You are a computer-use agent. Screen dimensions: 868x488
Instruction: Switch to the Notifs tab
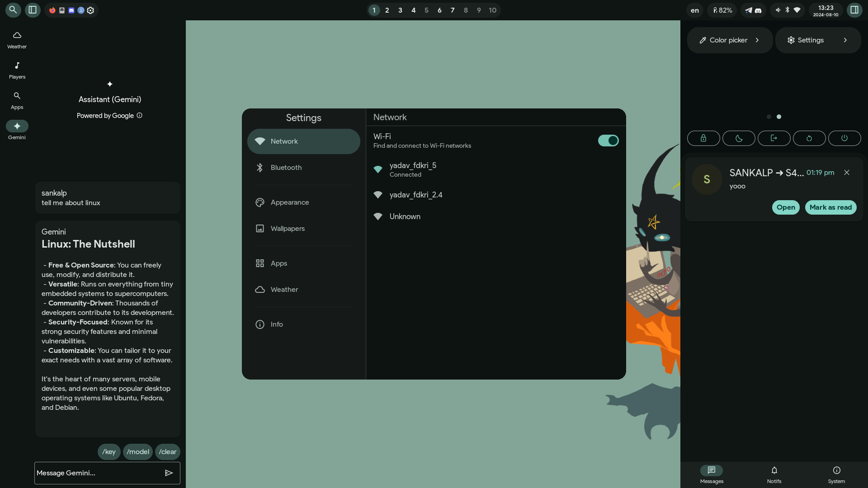[774, 474]
